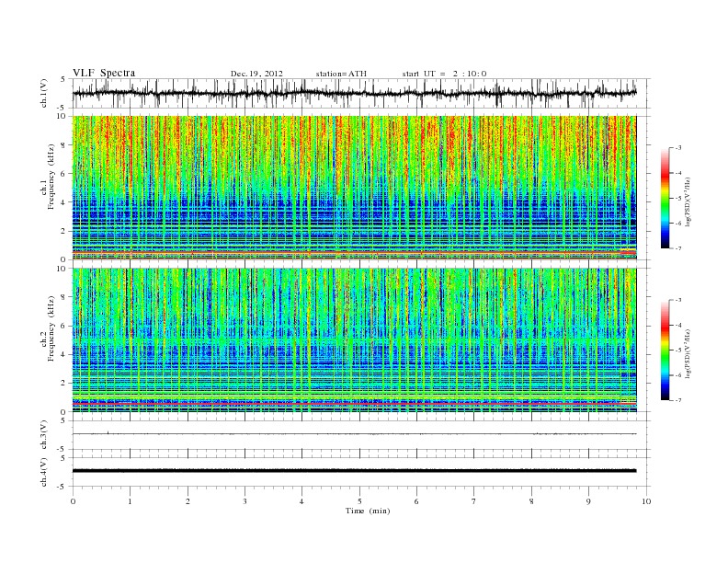Click the "4" kHz tick on ch.2 spectrogram axis
The width and height of the screenshot is (728, 563).
pyautogui.click(x=64, y=354)
